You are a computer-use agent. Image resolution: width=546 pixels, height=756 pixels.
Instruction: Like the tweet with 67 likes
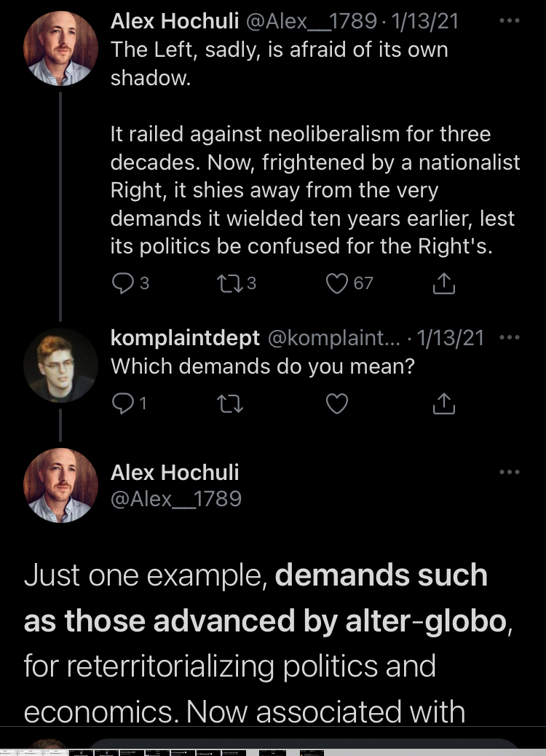click(337, 283)
